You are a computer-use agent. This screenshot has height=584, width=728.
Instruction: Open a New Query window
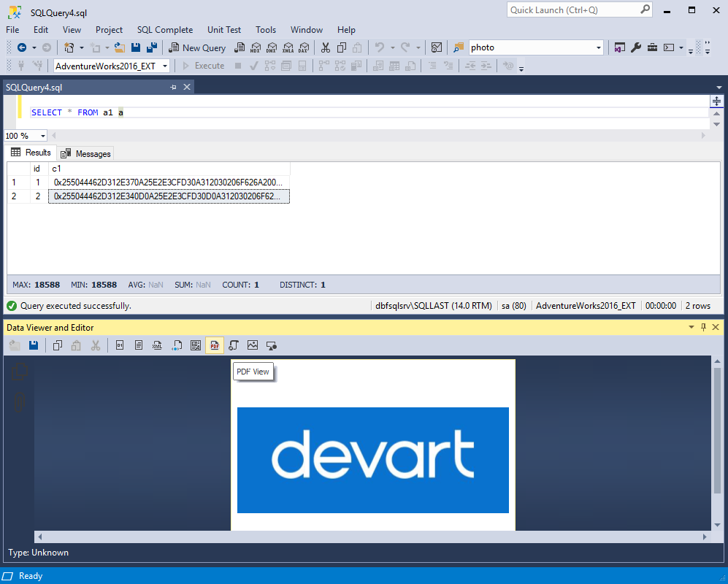click(x=196, y=47)
